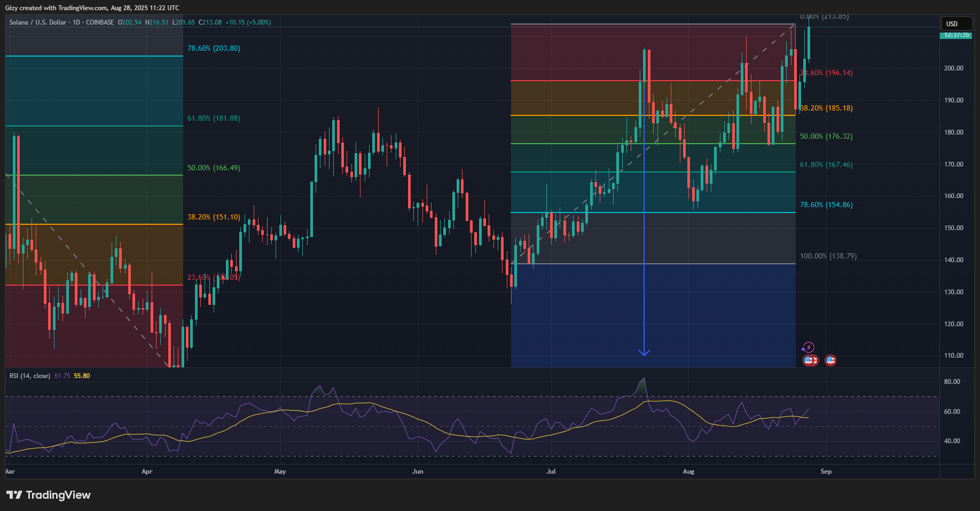980x511 pixels.
Task: Click the RSI 60.00 scale label
Action: point(952,412)
